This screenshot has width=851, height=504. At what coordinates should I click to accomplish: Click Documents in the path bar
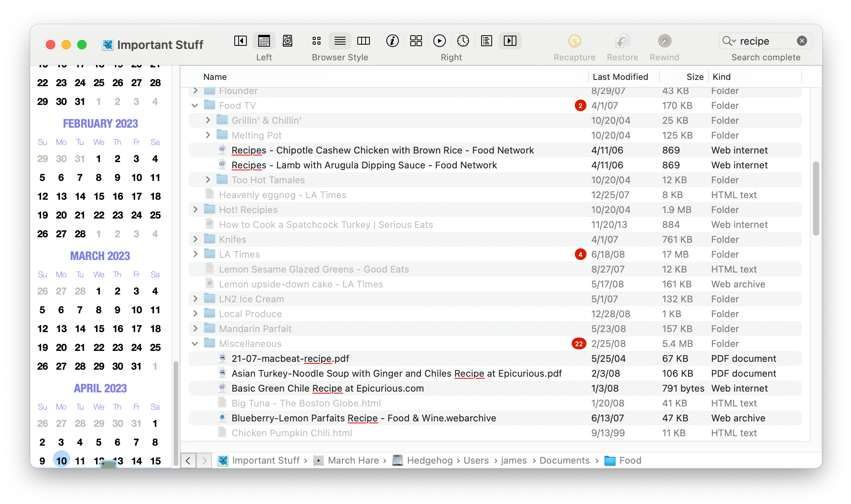point(564,461)
